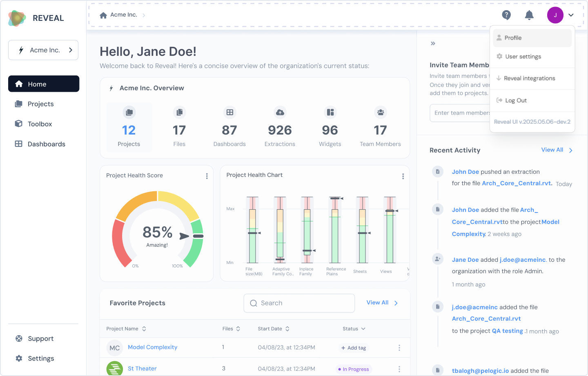
Task: Open Project Health Score options menu
Action: click(x=207, y=176)
